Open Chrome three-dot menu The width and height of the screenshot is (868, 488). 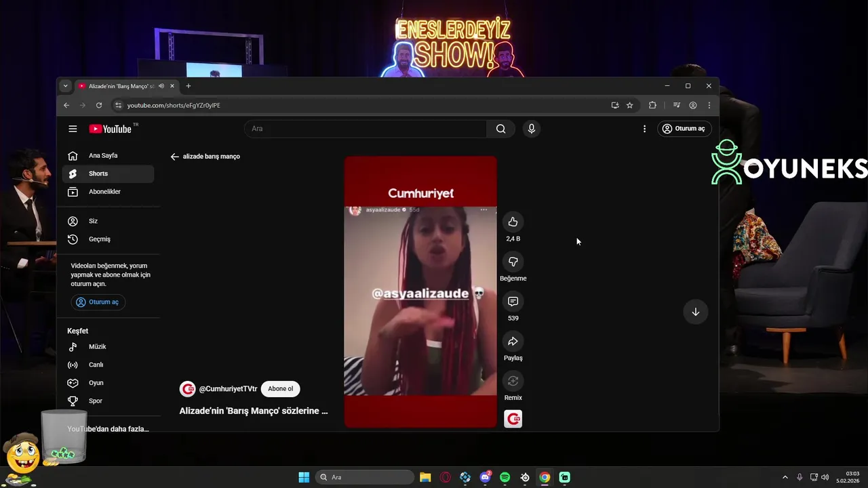pyautogui.click(x=709, y=105)
